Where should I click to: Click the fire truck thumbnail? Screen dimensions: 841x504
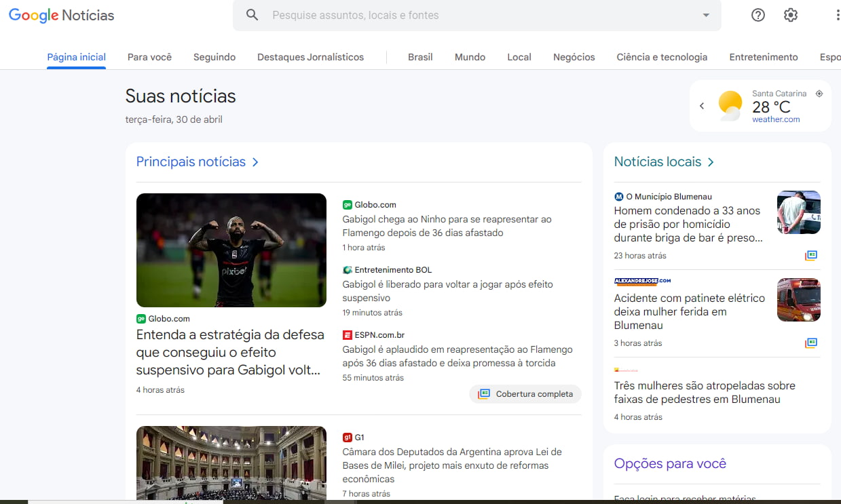click(x=799, y=300)
